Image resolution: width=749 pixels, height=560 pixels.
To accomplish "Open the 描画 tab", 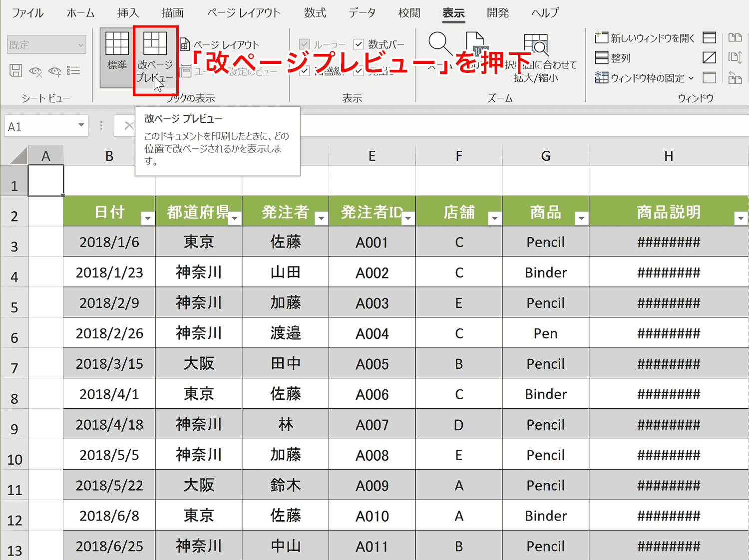I will tap(173, 13).
